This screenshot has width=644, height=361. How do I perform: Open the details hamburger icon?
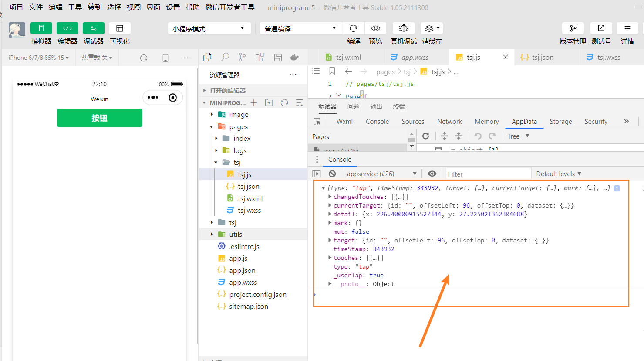pyautogui.click(x=627, y=28)
